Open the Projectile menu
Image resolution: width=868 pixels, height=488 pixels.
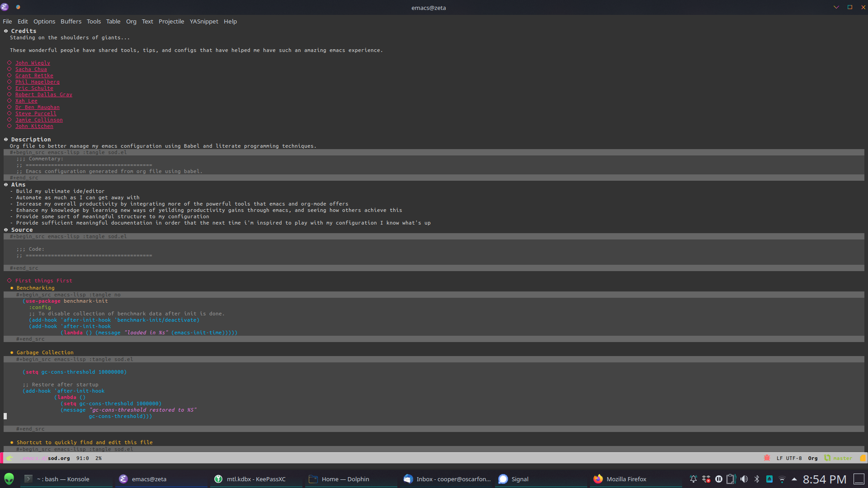[x=171, y=21]
